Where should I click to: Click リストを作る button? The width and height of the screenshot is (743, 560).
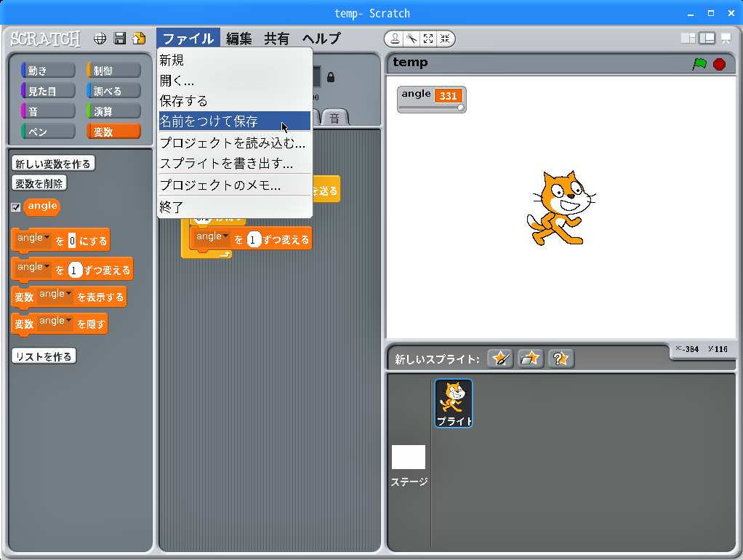coord(44,356)
